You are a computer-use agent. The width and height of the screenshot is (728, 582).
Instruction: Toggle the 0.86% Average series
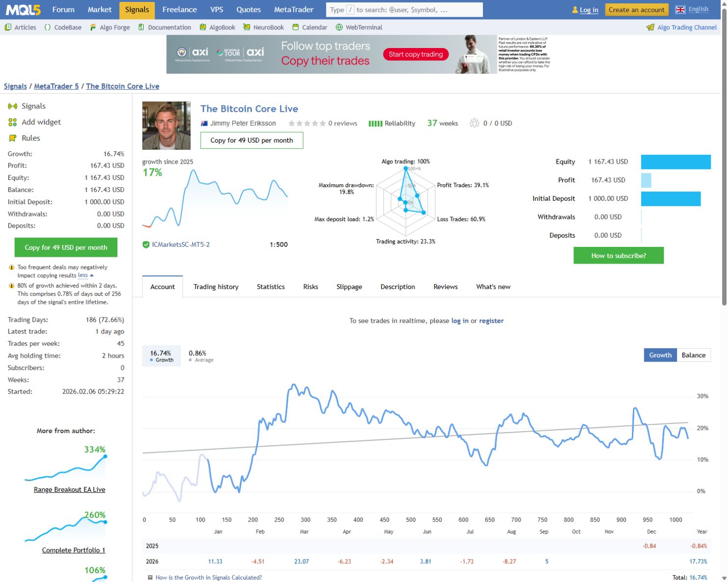tap(201, 356)
